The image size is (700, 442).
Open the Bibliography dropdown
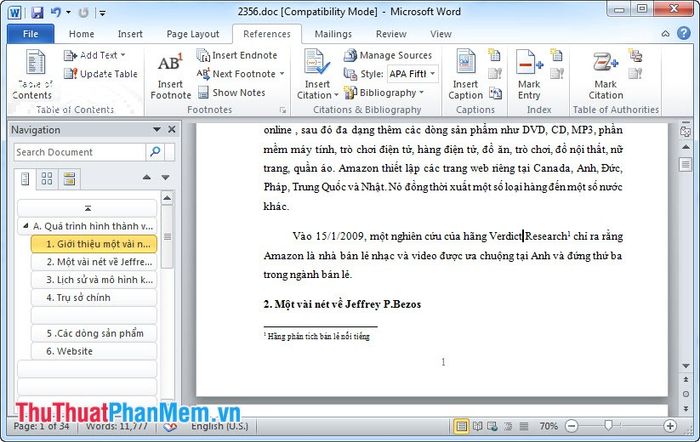[384, 93]
